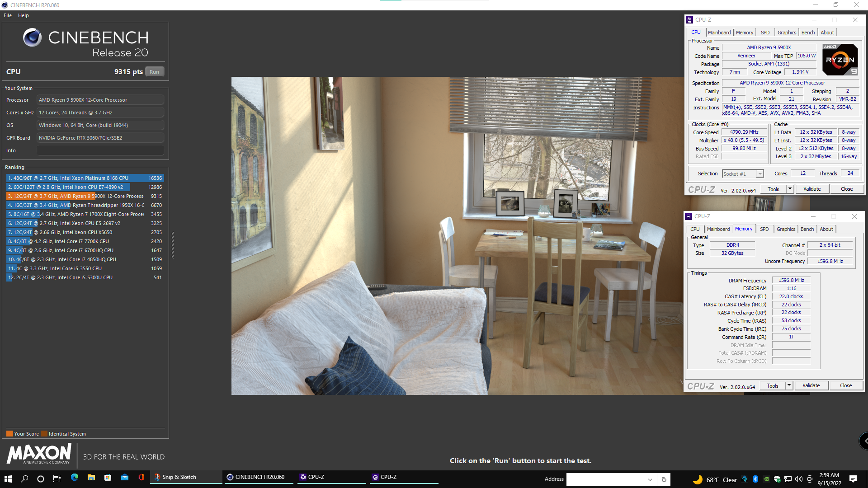Launch Microsoft Edge from taskbar
Viewport: 868px width, 488px height.
tap(75, 477)
